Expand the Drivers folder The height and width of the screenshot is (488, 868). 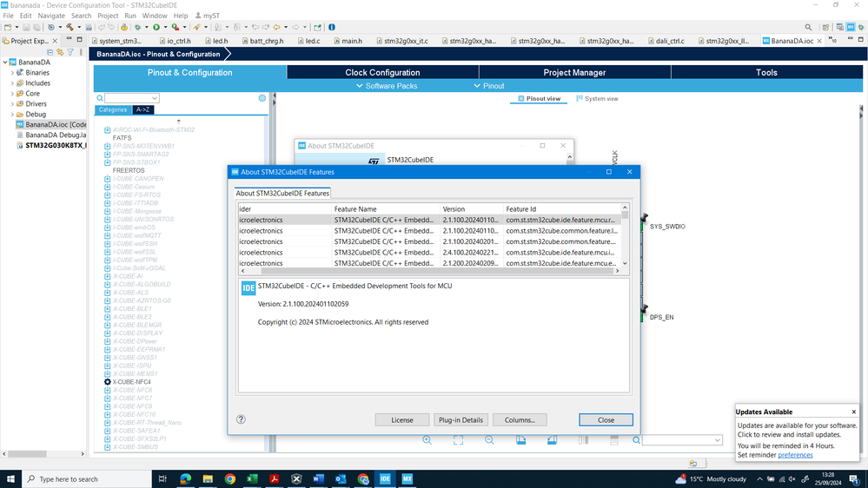click(12, 104)
